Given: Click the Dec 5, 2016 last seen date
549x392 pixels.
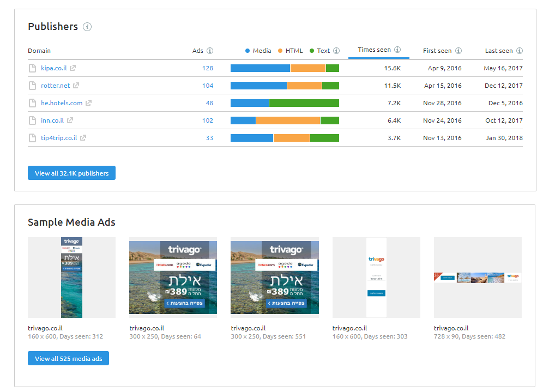Looking at the screenshot, I should pyautogui.click(x=505, y=103).
